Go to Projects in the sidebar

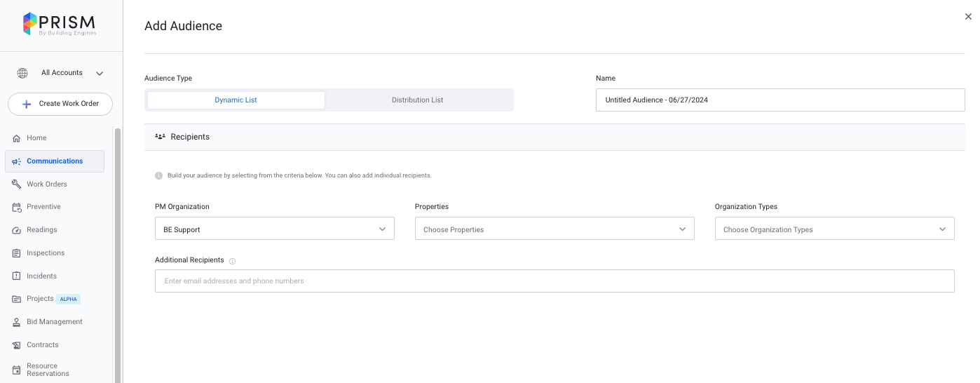click(x=40, y=299)
